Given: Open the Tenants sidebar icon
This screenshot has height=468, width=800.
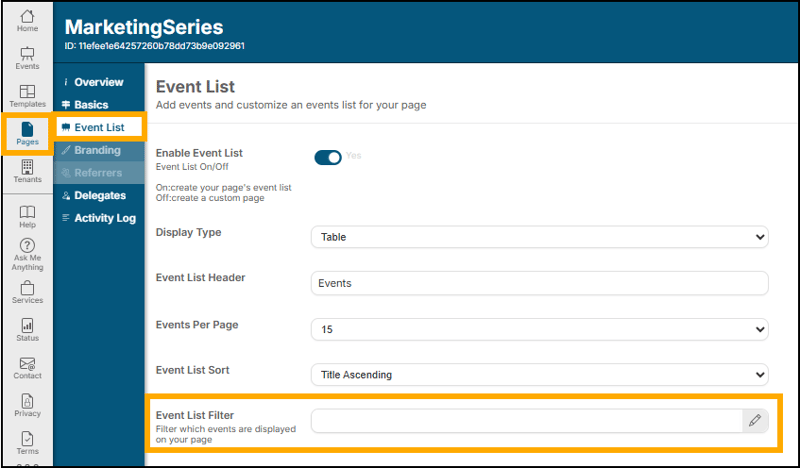Looking at the screenshot, I should click(27, 171).
